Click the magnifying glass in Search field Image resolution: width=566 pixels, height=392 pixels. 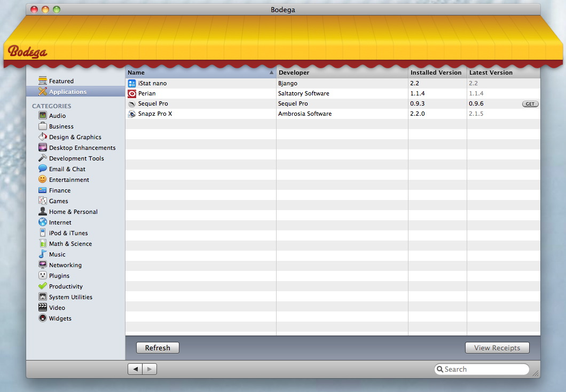click(x=440, y=369)
